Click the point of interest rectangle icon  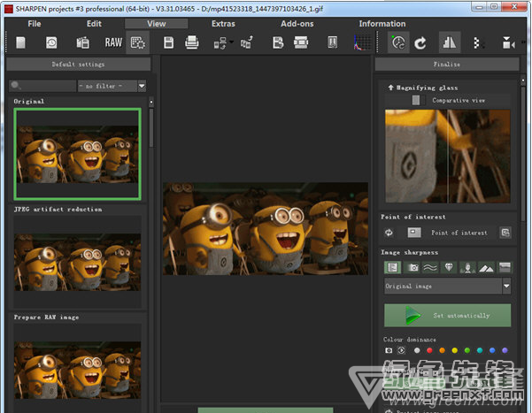[x=414, y=233]
